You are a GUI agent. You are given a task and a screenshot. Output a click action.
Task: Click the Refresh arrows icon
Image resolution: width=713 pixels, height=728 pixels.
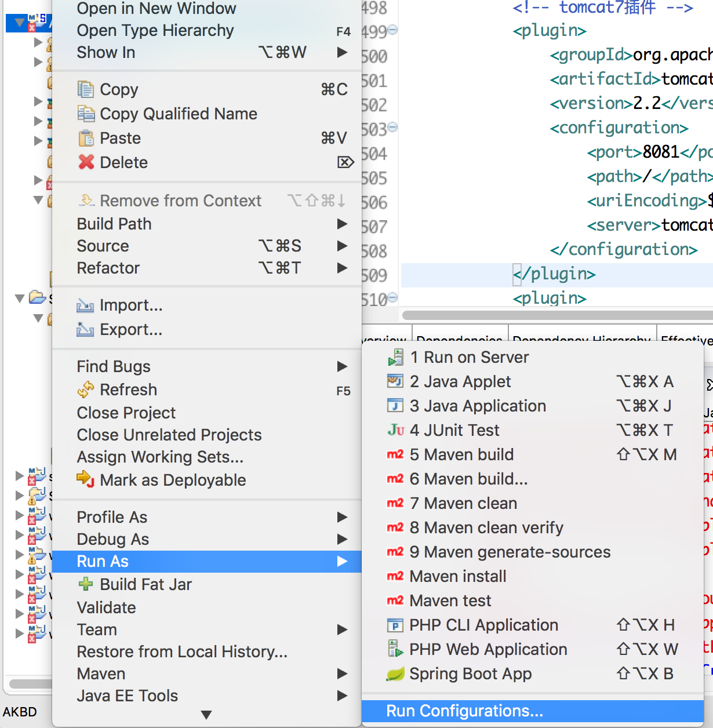click(86, 390)
